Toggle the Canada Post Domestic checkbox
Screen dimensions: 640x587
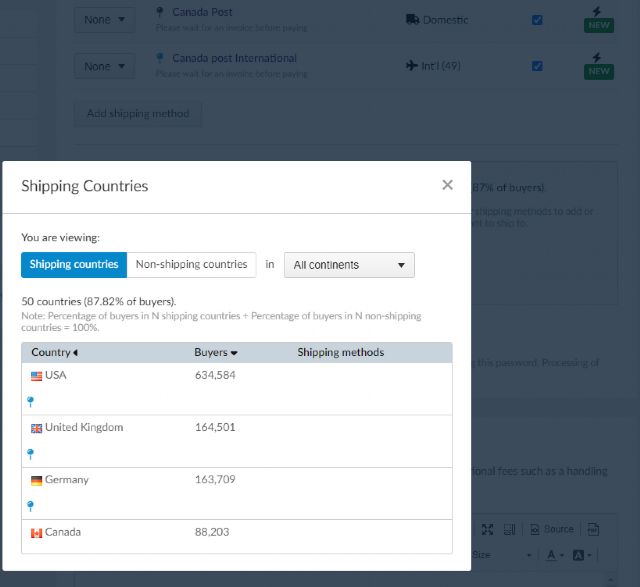537,20
